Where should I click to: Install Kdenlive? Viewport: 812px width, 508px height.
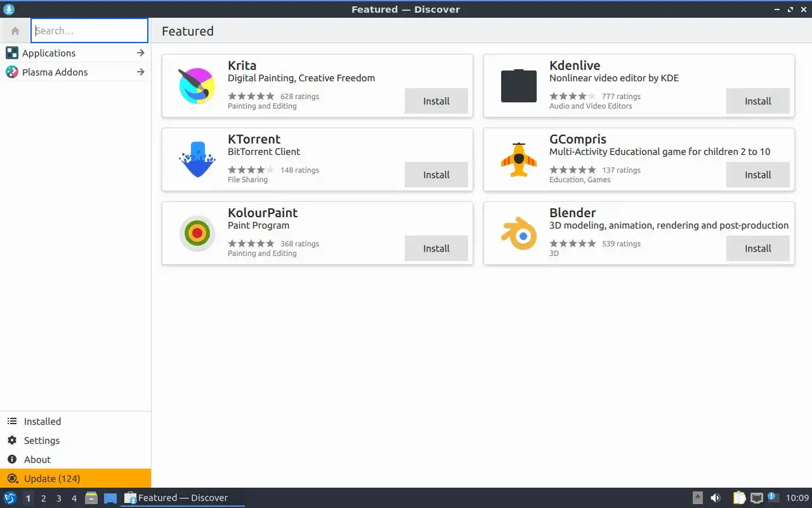pyautogui.click(x=758, y=101)
